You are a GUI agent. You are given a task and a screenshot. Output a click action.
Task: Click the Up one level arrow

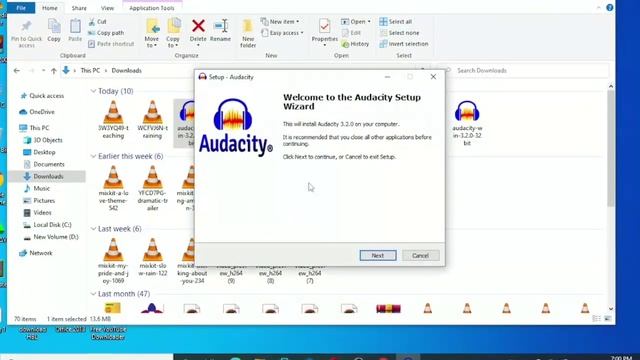pos(53,71)
